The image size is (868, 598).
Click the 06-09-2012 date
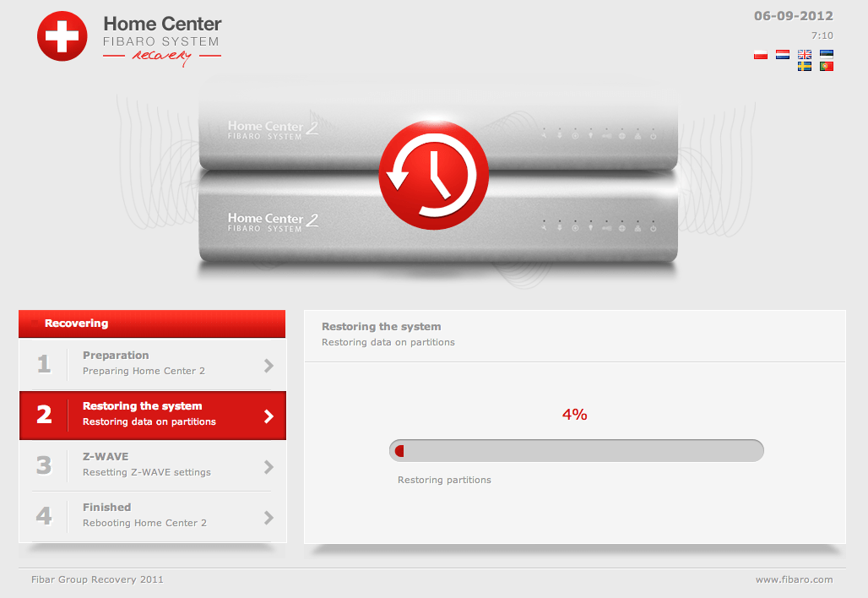click(793, 16)
